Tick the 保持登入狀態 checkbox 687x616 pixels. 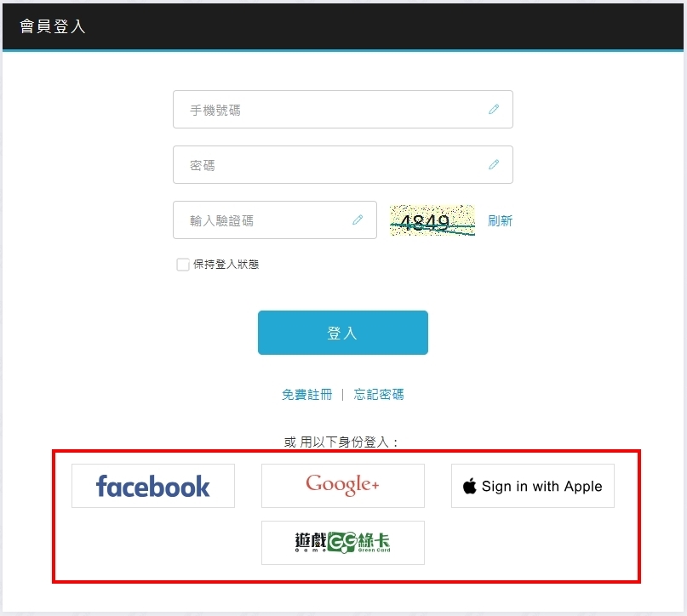(183, 265)
